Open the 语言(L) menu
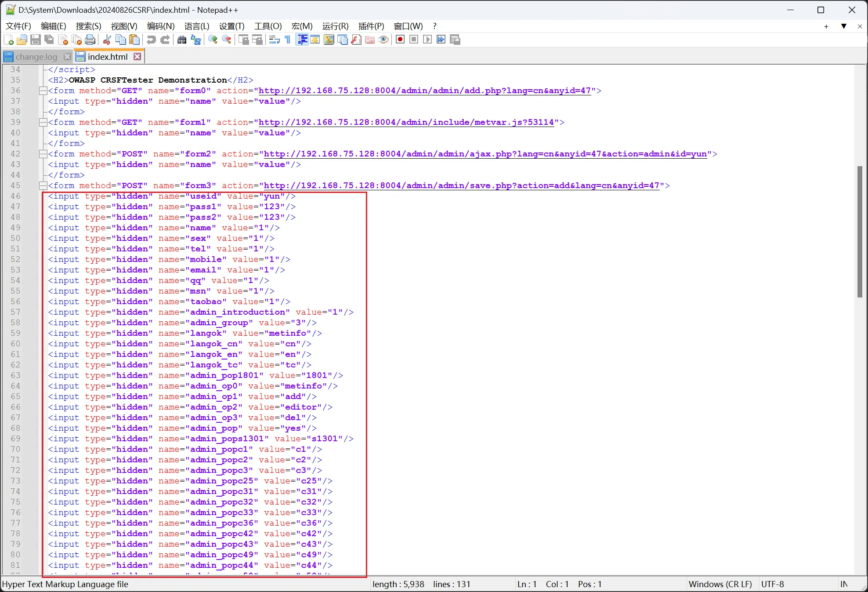The image size is (868, 592). pyautogui.click(x=197, y=26)
